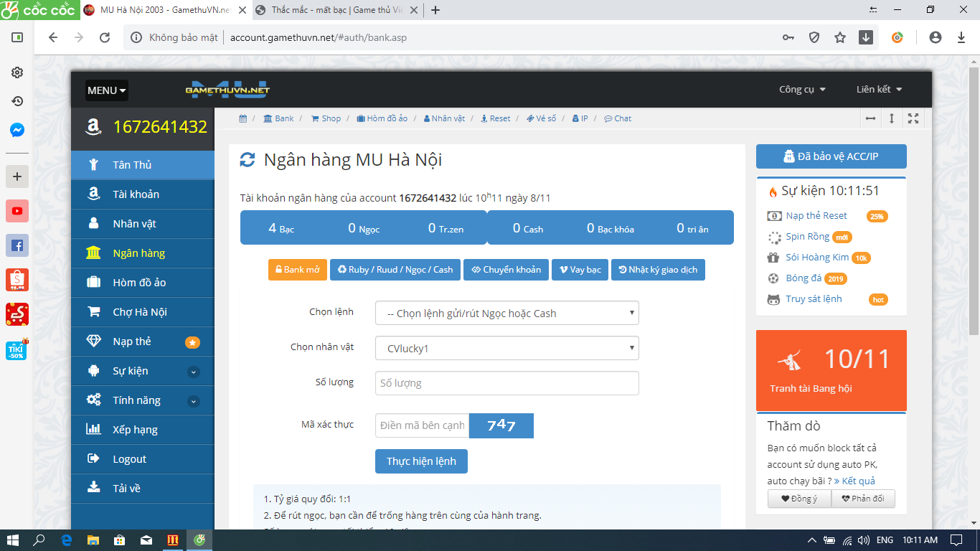Image resolution: width=980 pixels, height=551 pixels.
Task: Open the Nạp thẻ Reset event link
Action: pyautogui.click(x=816, y=216)
